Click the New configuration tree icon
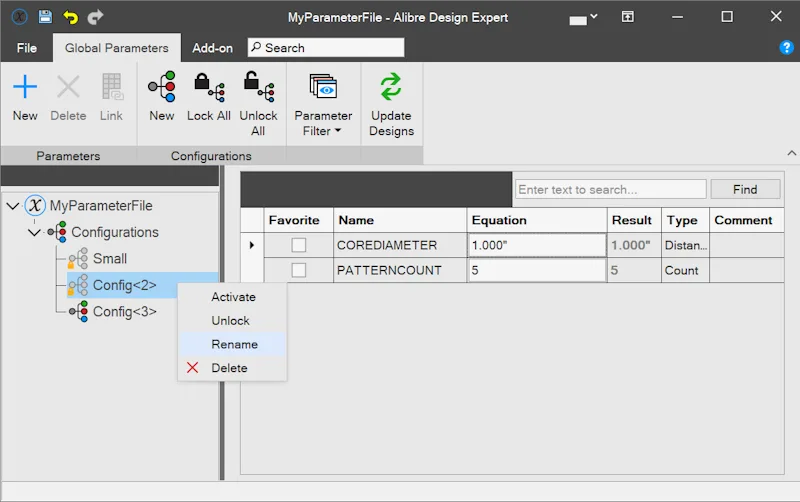This screenshot has height=502, width=800. pyautogui.click(x=162, y=86)
